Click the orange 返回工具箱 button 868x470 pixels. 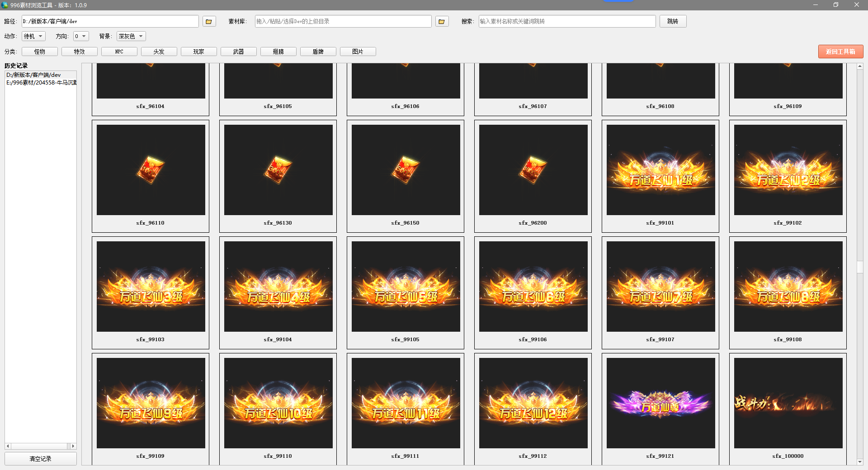pos(840,52)
